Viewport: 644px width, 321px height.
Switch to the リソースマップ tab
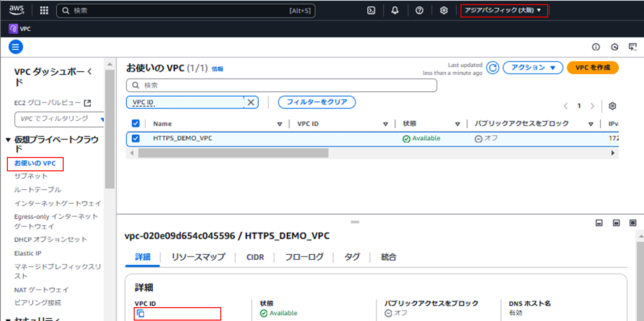click(198, 257)
